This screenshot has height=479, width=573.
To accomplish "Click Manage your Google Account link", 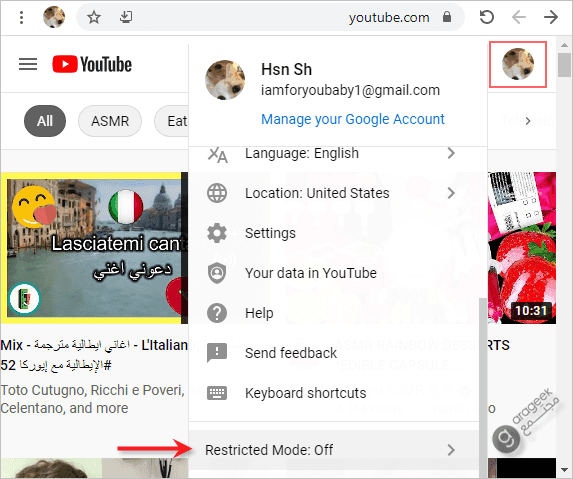I will point(353,119).
